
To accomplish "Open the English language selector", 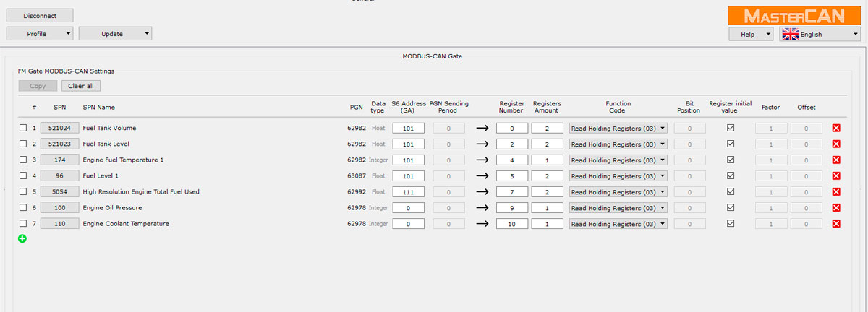I will click(820, 34).
